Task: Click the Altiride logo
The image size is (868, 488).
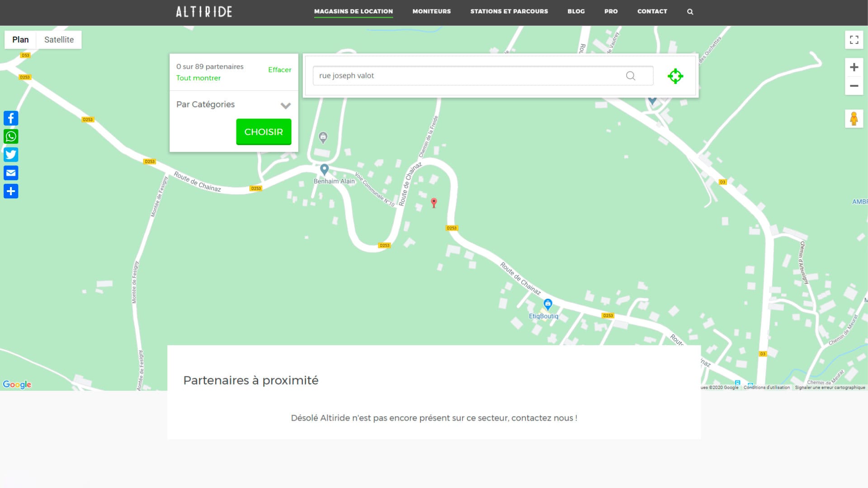Action: 204,12
